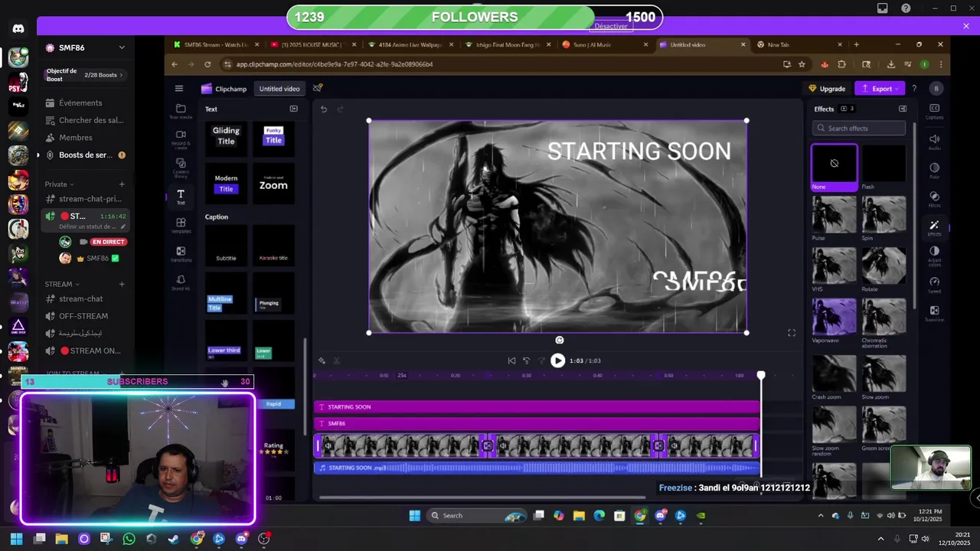
Task: Switch to Ichigo Final Moon Fang tab
Action: [x=507, y=44]
